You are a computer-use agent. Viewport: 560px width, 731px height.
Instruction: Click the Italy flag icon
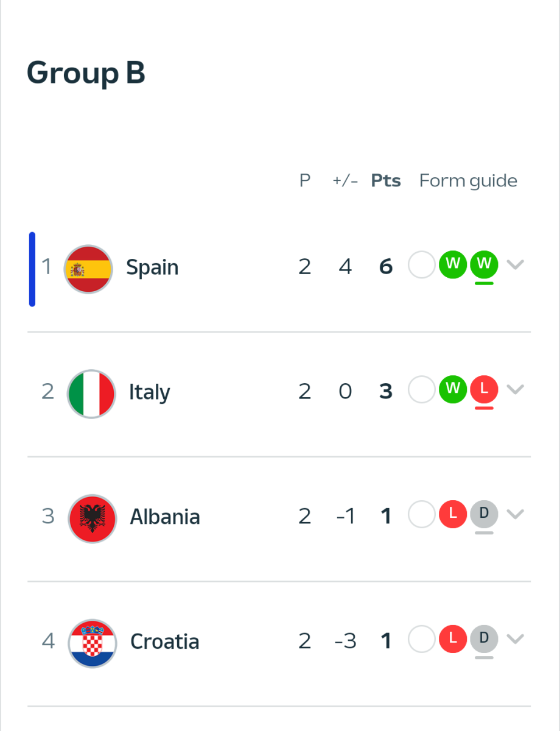pyautogui.click(x=91, y=393)
